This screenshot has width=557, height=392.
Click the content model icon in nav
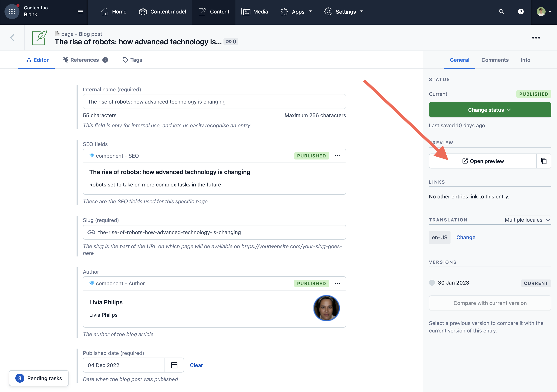click(143, 11)
